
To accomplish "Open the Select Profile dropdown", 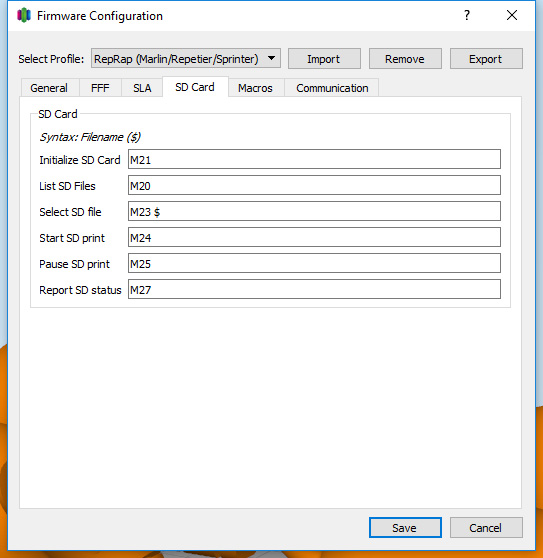I will [186, 58].
